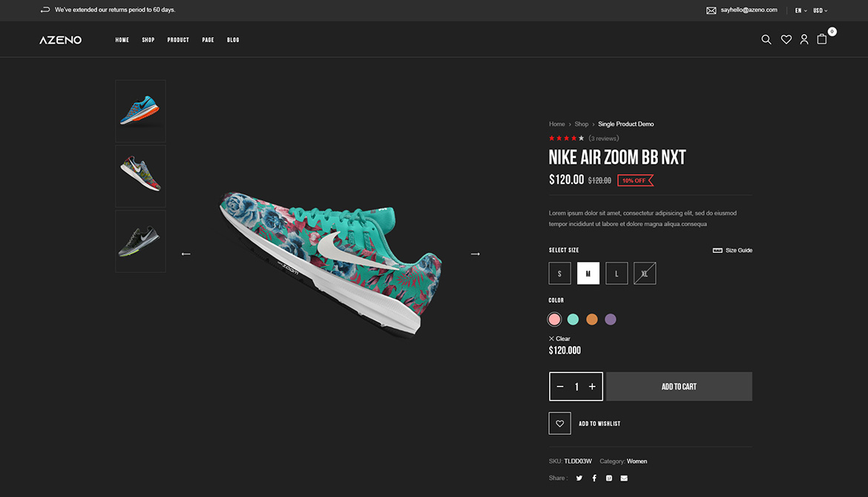The height and width of the screenshot is (497, 868).
Task: Click the envelope icon beside email address
Action: (711, 10)
